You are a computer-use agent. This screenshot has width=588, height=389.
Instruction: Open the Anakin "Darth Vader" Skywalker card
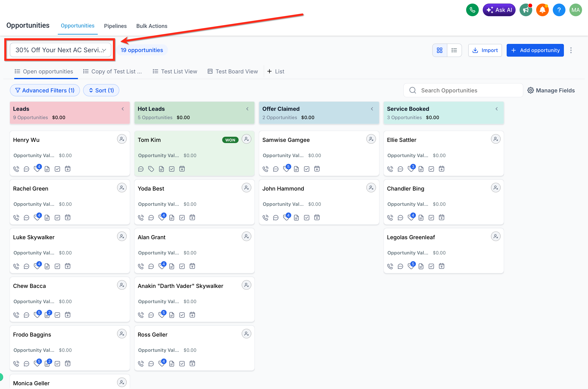(194, 299)
